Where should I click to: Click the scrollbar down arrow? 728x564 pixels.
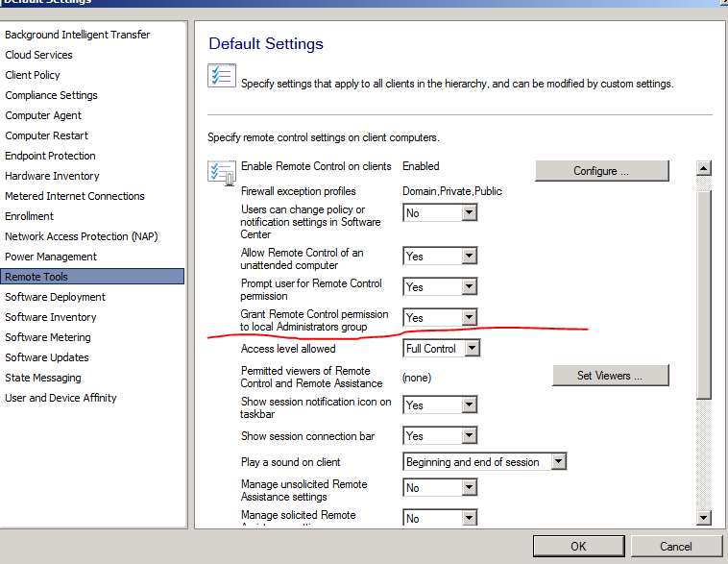[x=703, y=518]
